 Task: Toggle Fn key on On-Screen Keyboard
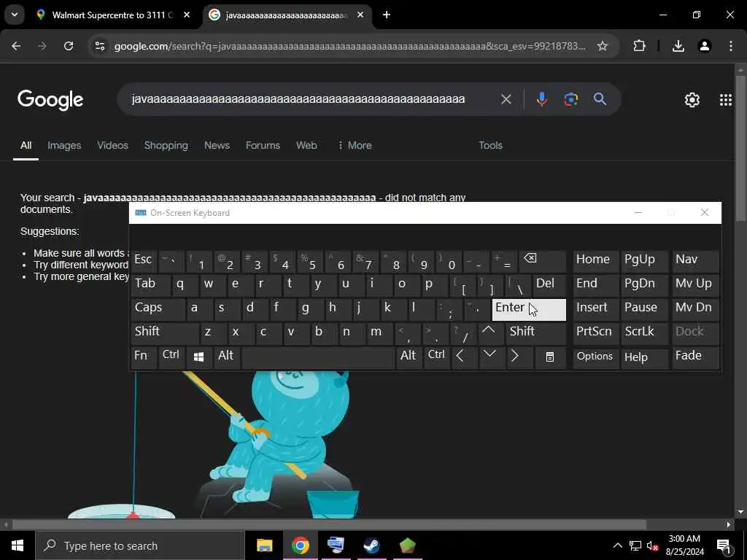coord(144,357)
